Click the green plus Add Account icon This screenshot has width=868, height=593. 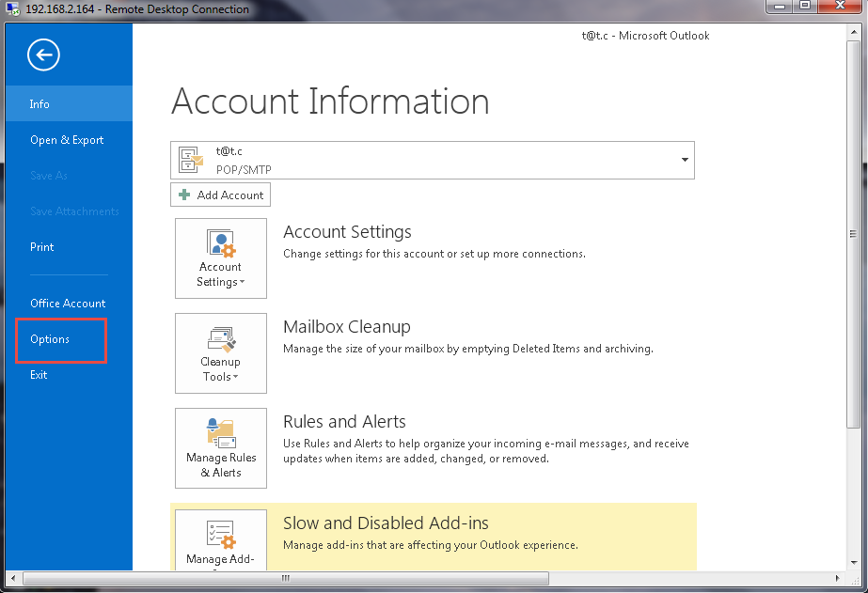[x=184, y=195]
